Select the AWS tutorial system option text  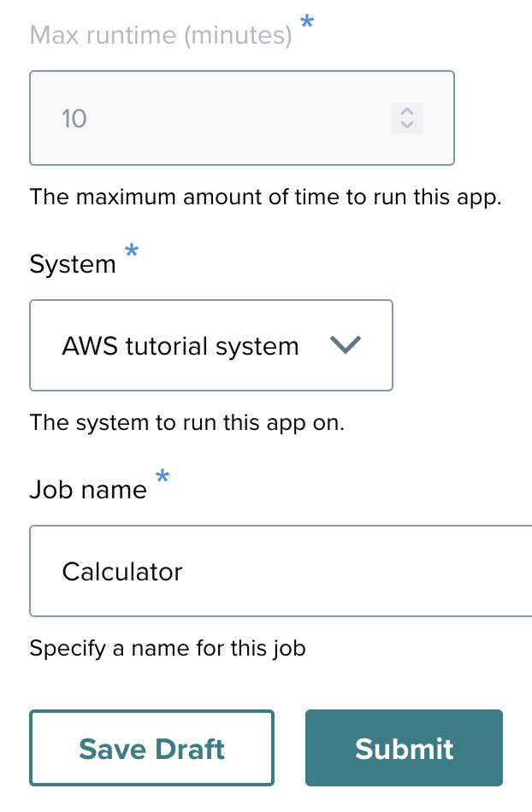point(180,346)
